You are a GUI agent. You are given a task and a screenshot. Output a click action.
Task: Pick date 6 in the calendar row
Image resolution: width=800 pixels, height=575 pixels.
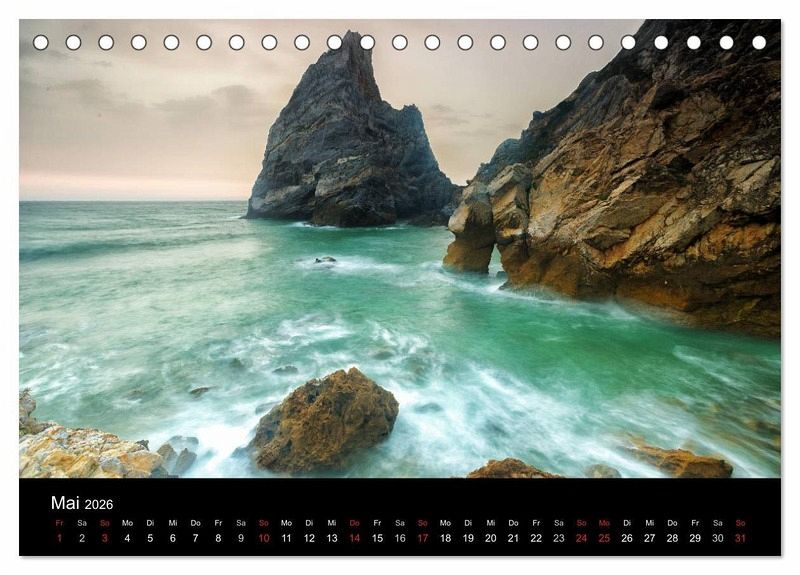point(172,538)
